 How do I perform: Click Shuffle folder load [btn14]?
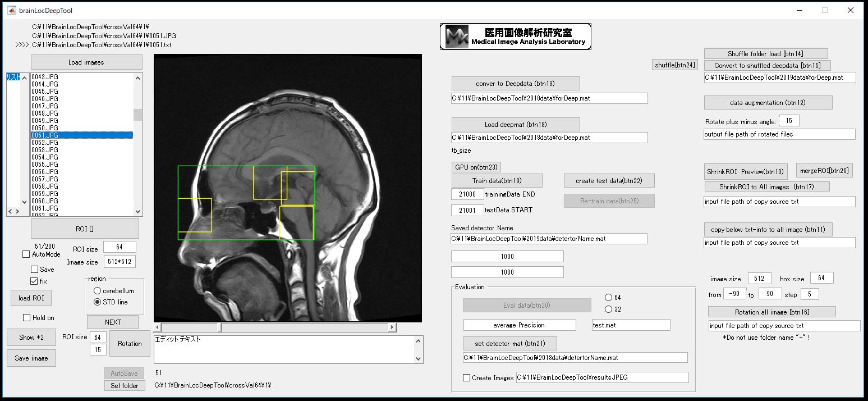[765, 54]
